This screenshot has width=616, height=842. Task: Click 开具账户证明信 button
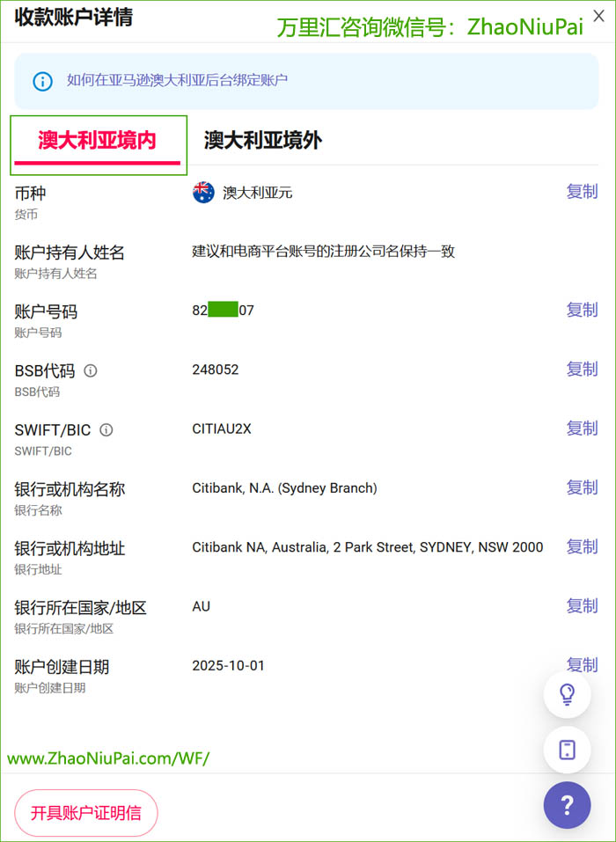(85, 812)
